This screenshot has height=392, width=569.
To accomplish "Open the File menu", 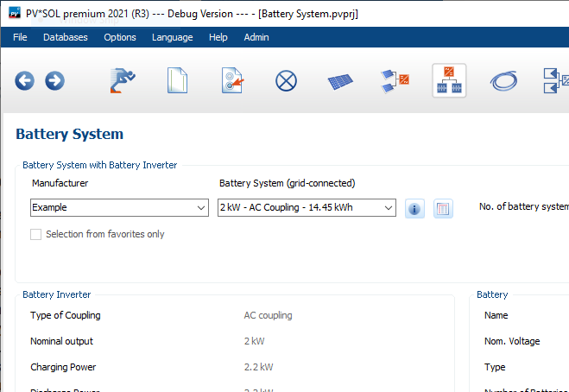I will (21, 37).
